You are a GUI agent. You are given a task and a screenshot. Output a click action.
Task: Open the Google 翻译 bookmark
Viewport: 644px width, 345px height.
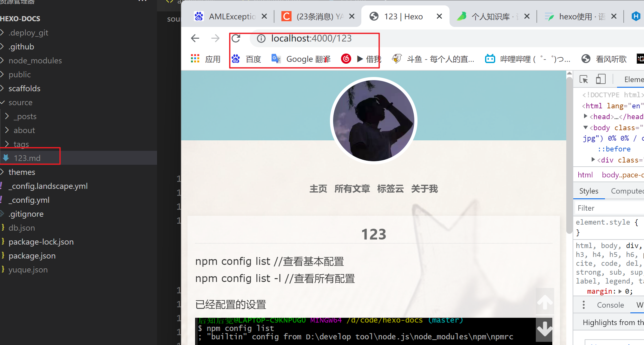point(301,59)
